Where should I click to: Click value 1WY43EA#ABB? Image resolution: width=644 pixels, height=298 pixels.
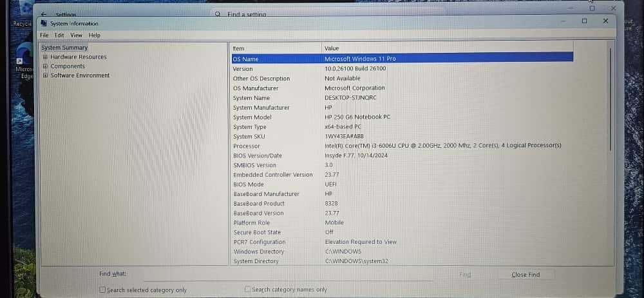click(344, 136)
